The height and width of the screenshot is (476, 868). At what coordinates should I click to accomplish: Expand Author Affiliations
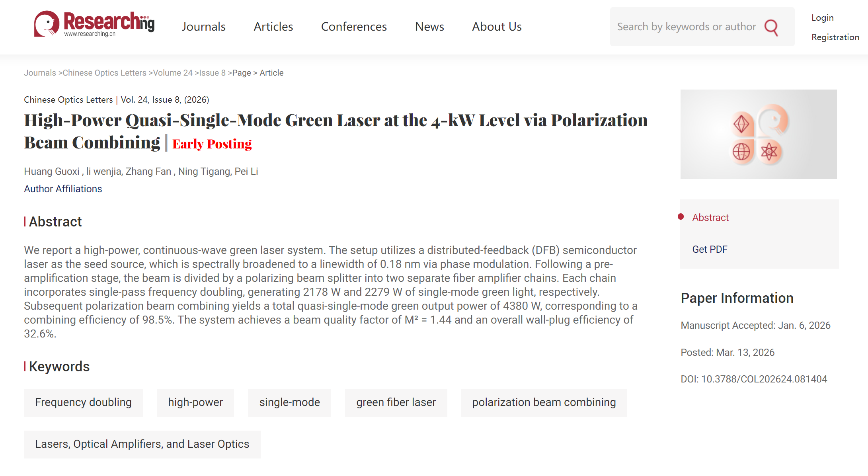tap(63, 189)
